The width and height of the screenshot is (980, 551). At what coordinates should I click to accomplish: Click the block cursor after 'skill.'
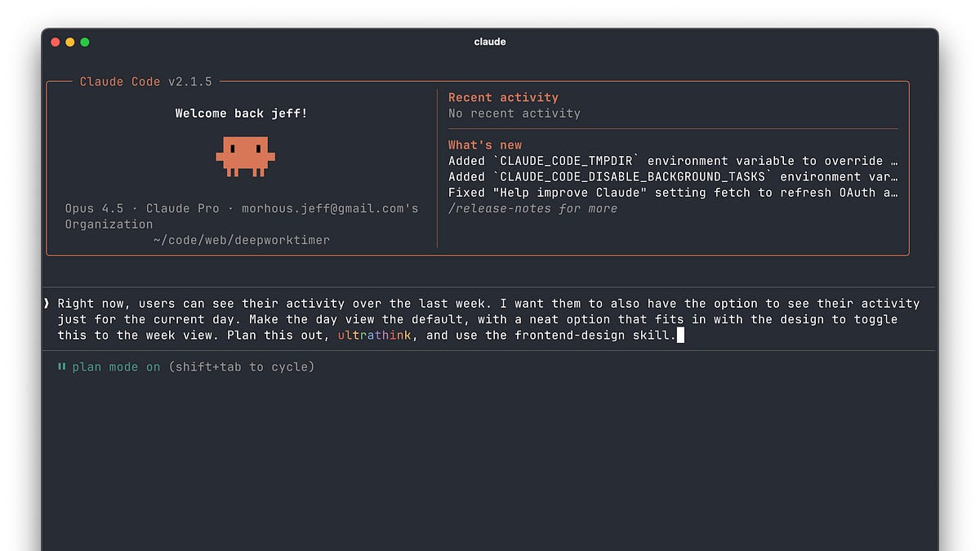(x=680, y=335)
